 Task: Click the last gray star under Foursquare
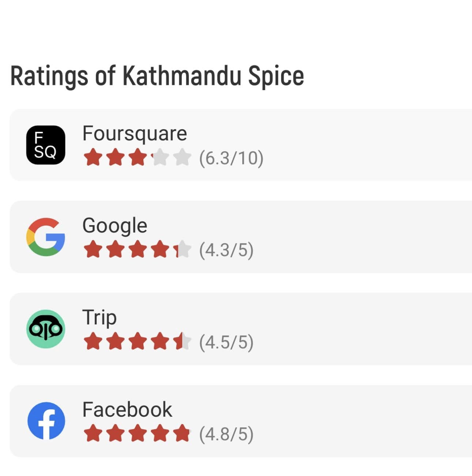click(182, 158)
